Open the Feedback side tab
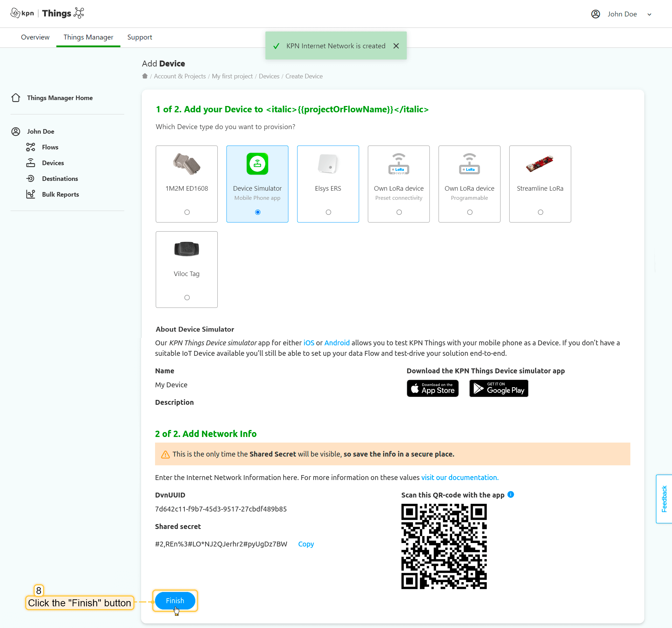Image resolution: width=672 pixels, height=628 pixels. click(x=664, y=499)
